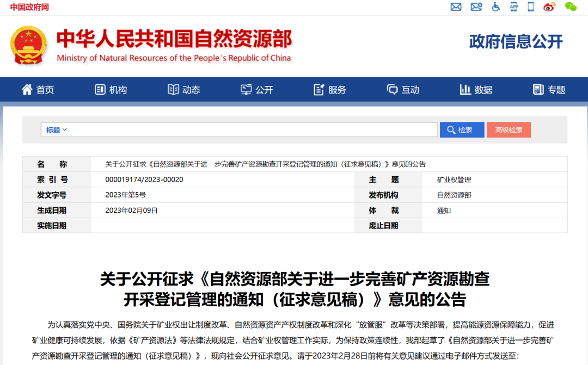Open the Weibo sharing icon
This screenshot has height=365, width=588.
click(549, 7)
